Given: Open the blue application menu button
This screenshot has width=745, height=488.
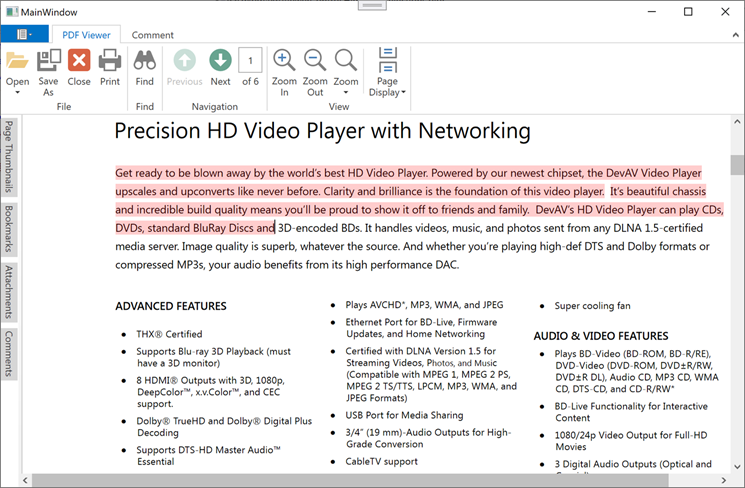Looking at the screenshot, I should [24, 34].
